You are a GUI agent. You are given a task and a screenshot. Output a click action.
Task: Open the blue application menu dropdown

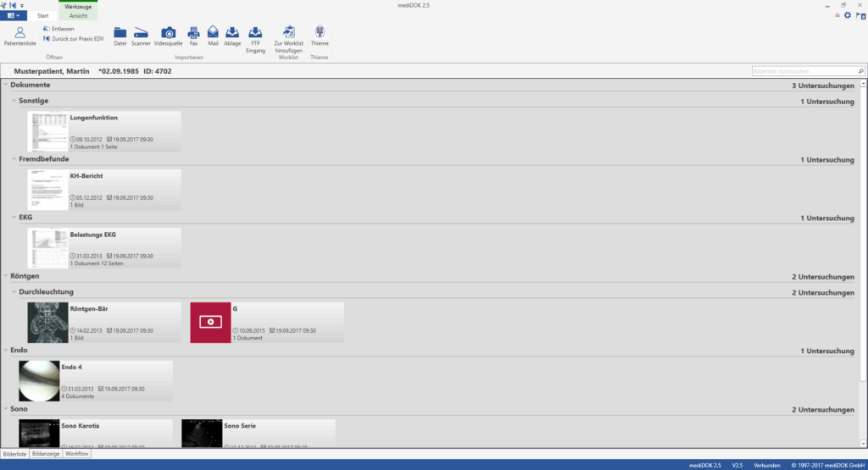tap(16, 15)
